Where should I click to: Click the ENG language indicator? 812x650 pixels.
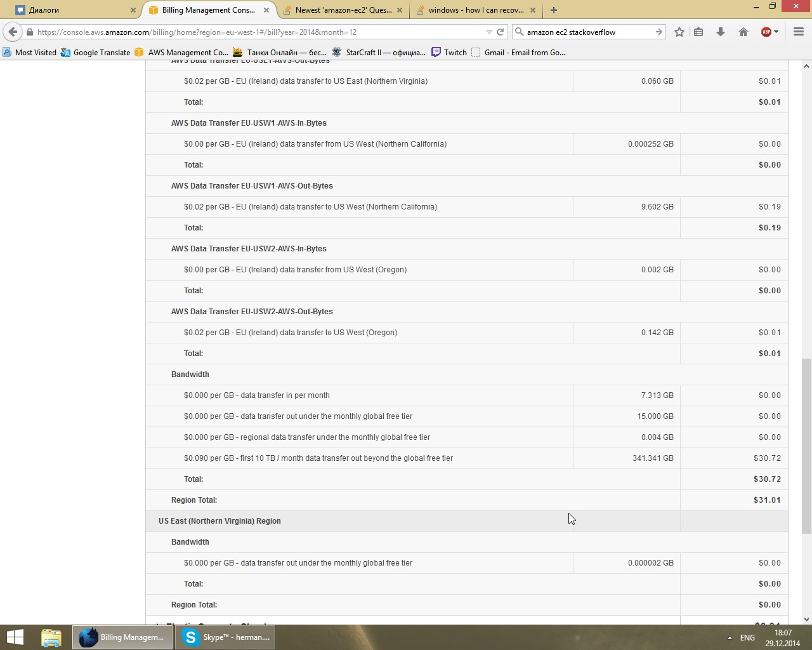(747, 638)
